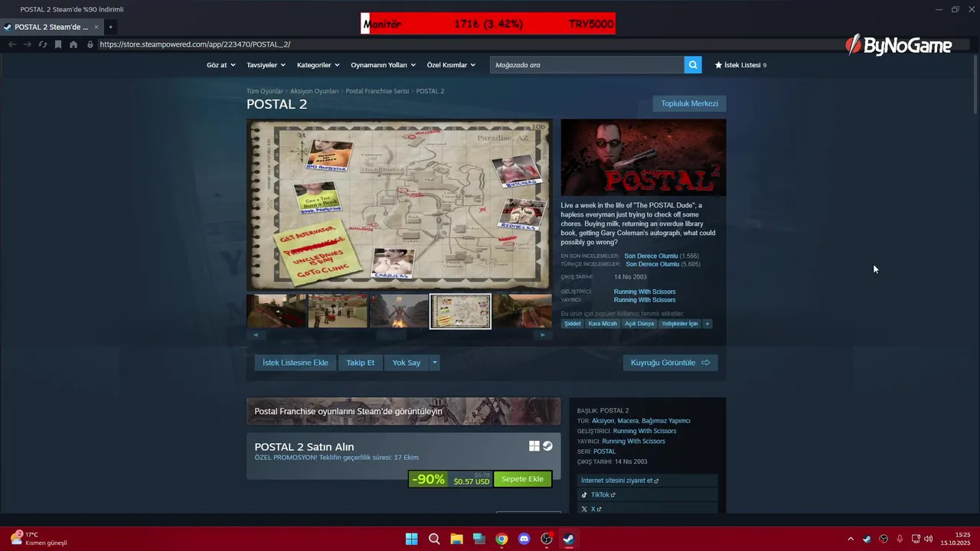Open the Topluluk Merkezi button

point(689,103)
